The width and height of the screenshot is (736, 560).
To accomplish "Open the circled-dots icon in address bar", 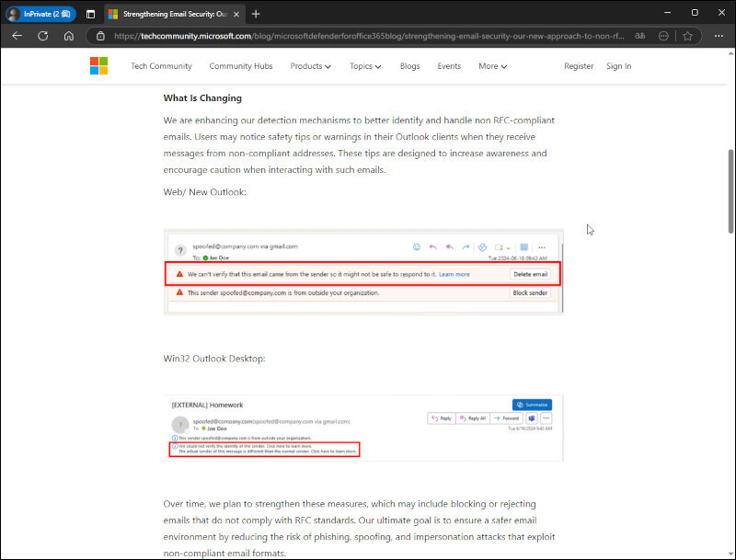I will click(x=663, y=36).
